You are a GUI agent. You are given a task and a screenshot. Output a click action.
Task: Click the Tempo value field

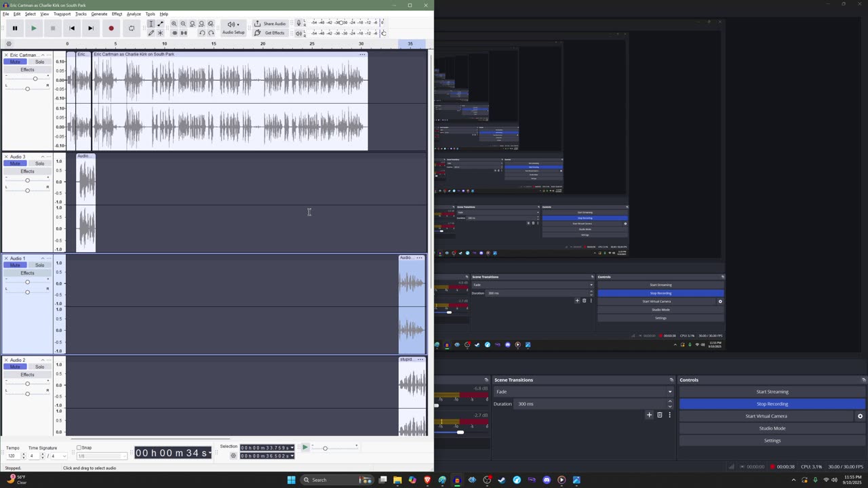12,456
